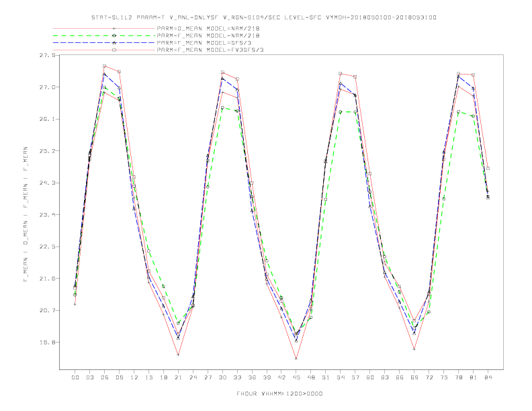
Task: Click the legend entry PARM=O_MEAN MODEL=NAM/218
Action: click(x=208, y=28)
